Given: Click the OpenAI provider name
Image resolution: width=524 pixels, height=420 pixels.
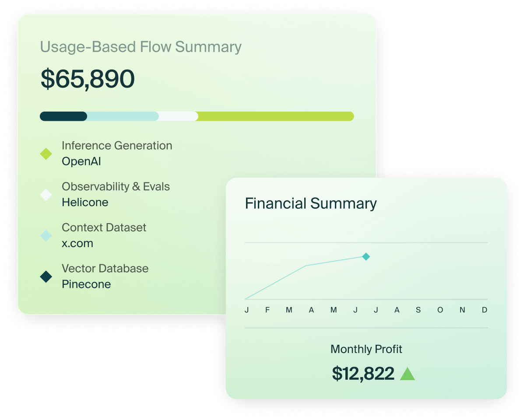Looking at the screenshot, I should [81, 161].
